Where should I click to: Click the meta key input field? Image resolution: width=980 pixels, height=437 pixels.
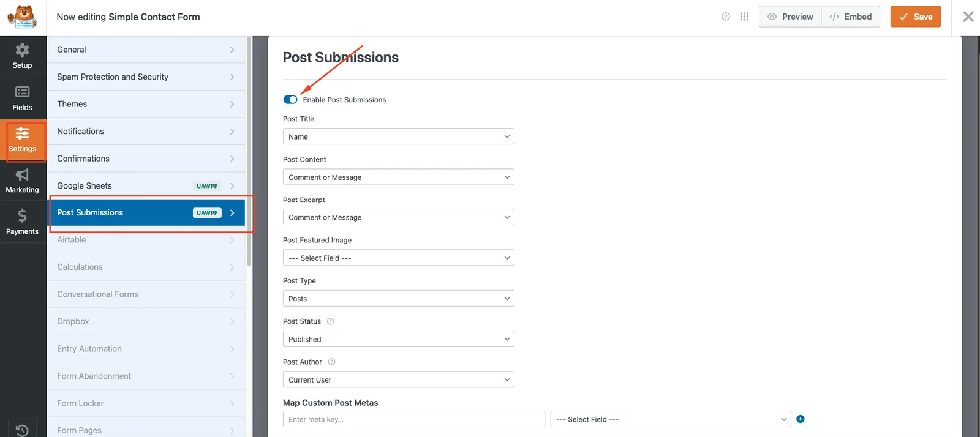coord(413,419)
